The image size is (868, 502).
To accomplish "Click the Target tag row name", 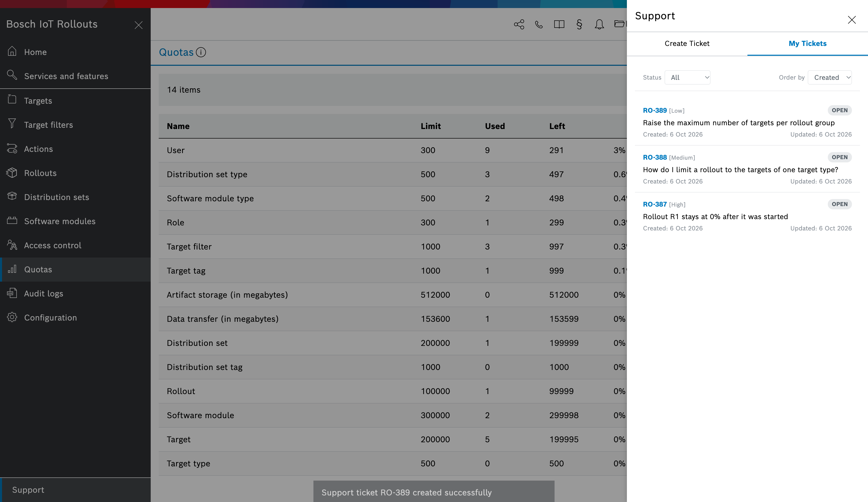I will pos(186,271).
